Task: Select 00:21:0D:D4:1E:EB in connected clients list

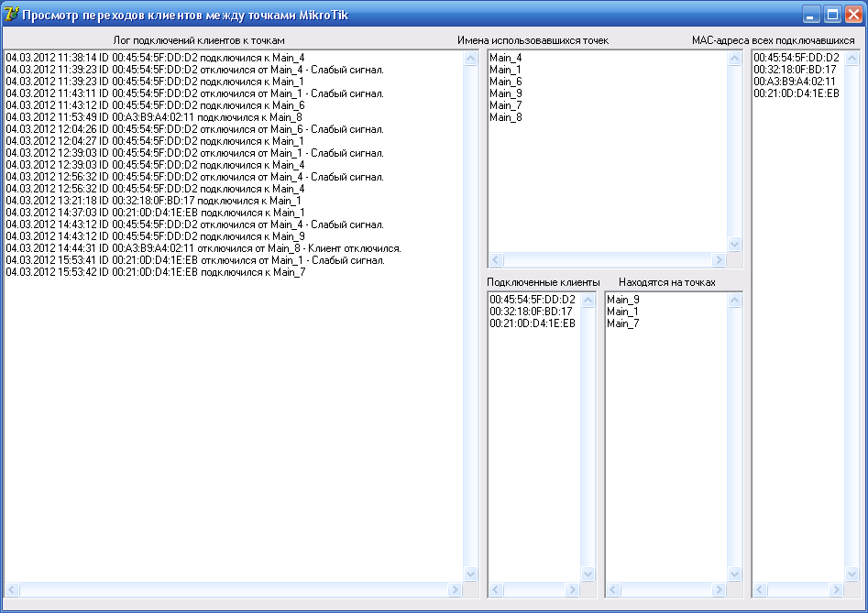Action: pyautogui.click(x=532, y=323)
